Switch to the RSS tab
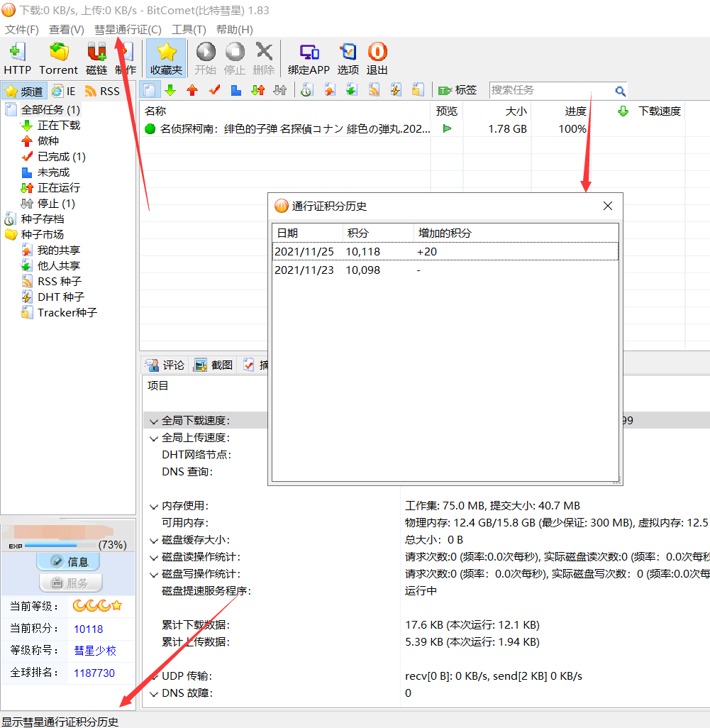The width and height of the screenshot is (710, 728). click(103, 92)
